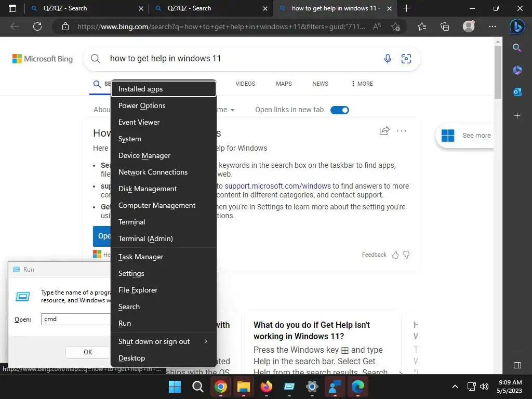Open taskbar volume icon
The height and width of the screenshot is (399, 532).
pos(484,387)
